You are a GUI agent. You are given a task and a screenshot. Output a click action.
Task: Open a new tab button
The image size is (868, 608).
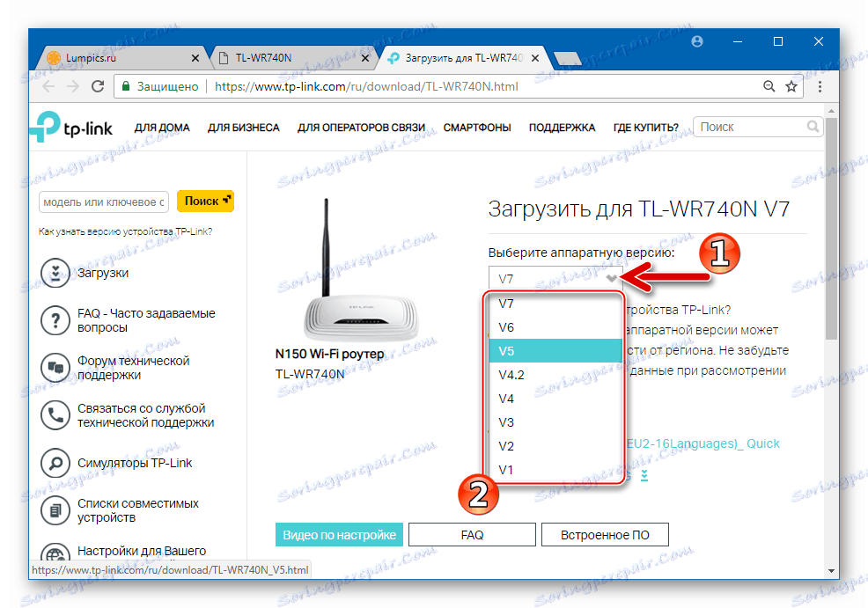[568, 58]
